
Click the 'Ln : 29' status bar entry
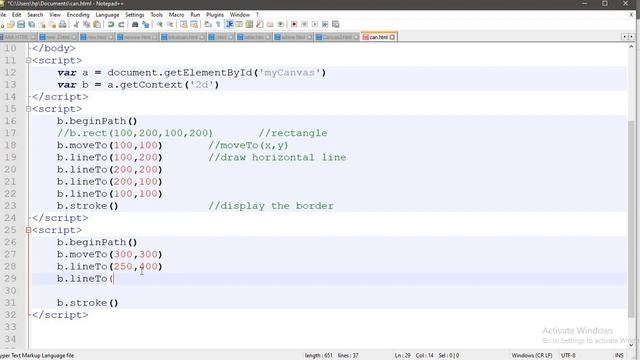click(x=402, y=355)
